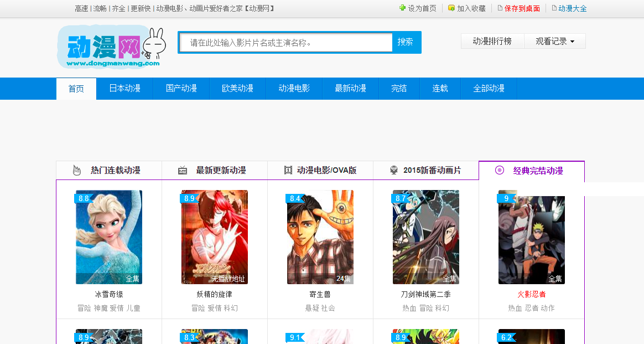Viewport: 644px width, 344px height.
Task: Select 最新动漫 in navigation bar
Action: coord(350,89)
